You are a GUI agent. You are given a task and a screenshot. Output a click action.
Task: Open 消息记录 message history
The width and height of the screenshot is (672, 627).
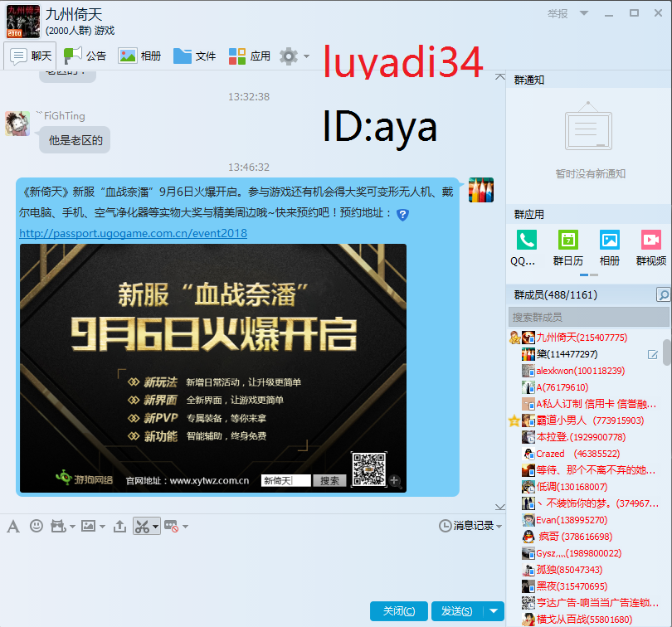(466, 526)
